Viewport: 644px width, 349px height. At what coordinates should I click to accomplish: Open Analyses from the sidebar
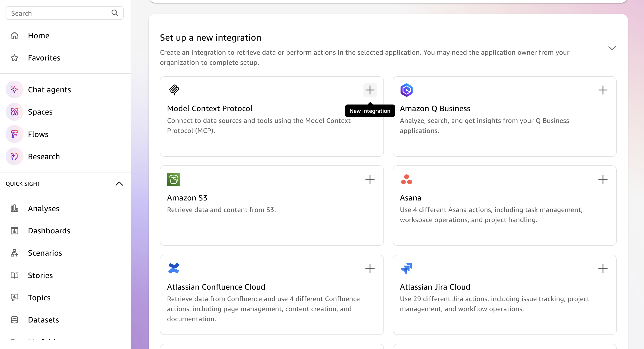pyautogui.click(x=44, y=208)
